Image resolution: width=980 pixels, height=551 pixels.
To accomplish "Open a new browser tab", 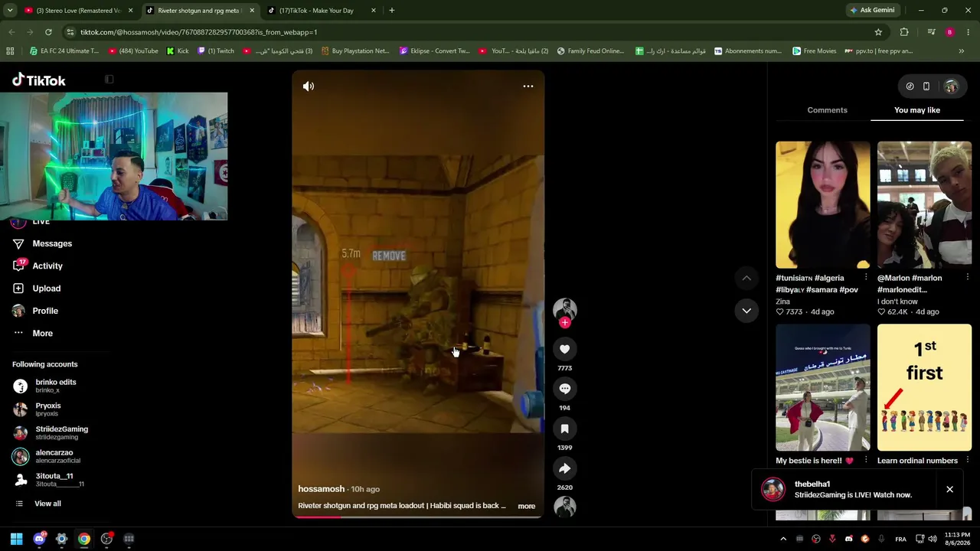I will [x=391, y=11].
